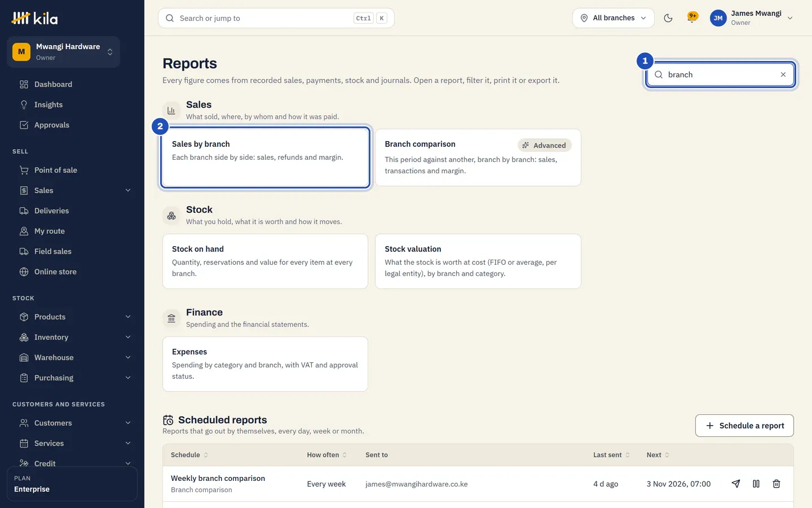This screenshot has height=508, width=812.
Task: Clear the branch search field
Action: point(783,75)
